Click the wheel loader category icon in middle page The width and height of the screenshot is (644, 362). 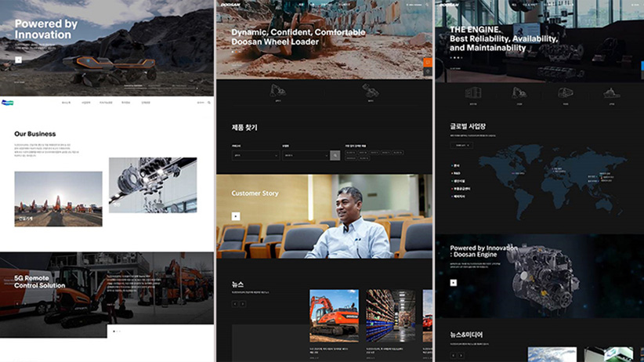371,90
